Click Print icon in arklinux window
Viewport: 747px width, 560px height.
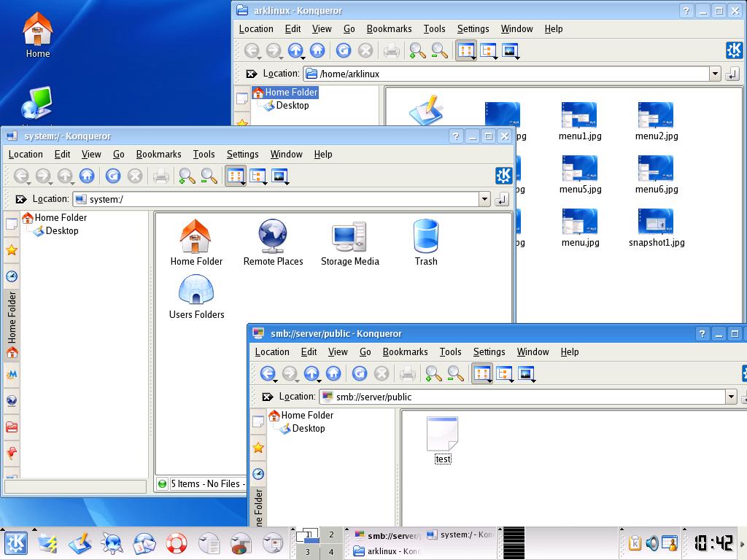click(x=392, y=50)
